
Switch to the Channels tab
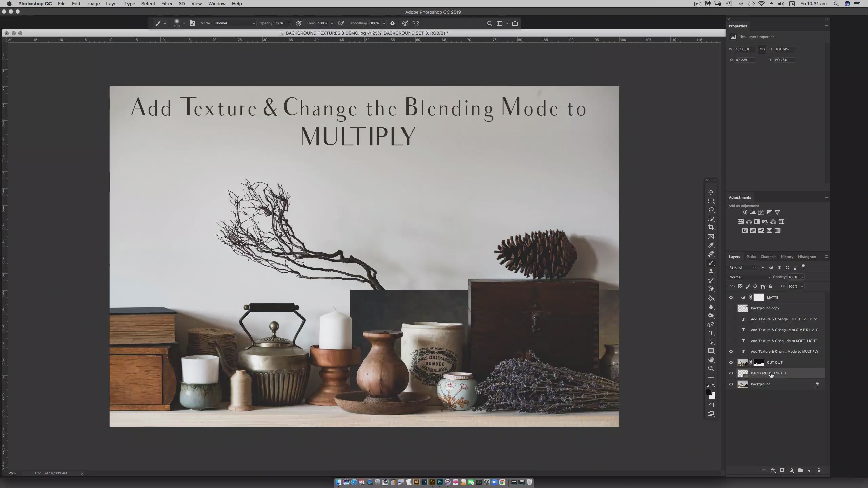(x=768, y=257)
